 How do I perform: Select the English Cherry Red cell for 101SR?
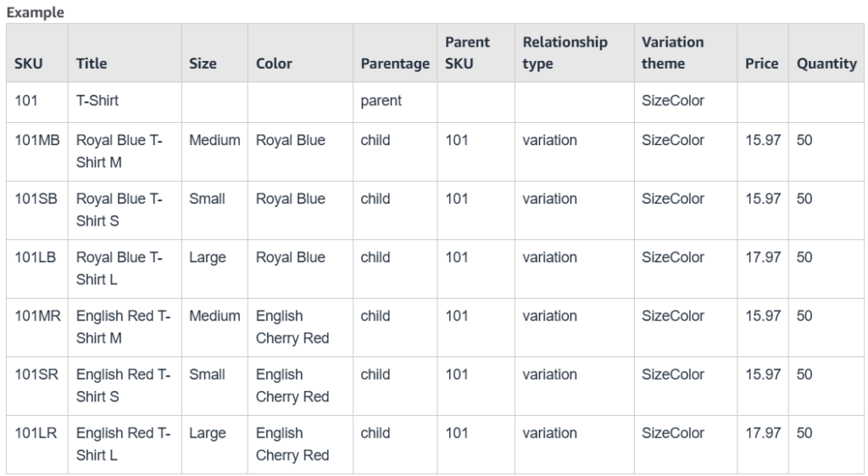[x=292, y=385]
